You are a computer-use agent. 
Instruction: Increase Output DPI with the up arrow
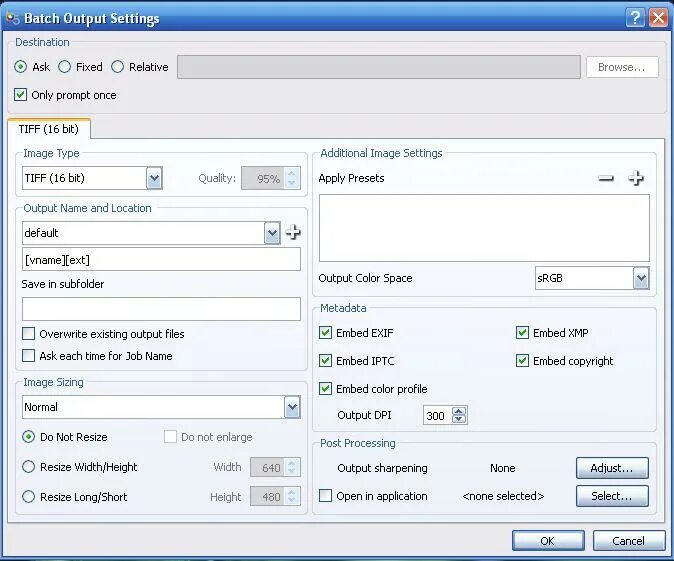click(x=459, y=411)
